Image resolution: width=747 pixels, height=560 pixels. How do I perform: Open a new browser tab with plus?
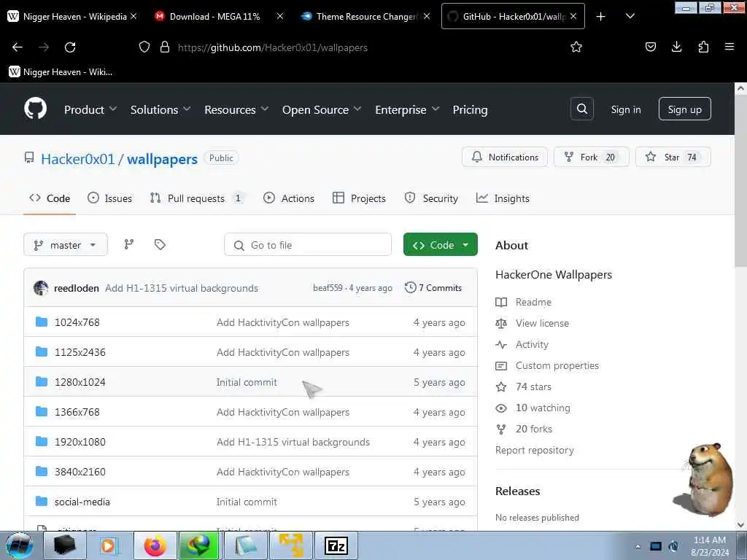pyautogui.click(x=601, y=17)
